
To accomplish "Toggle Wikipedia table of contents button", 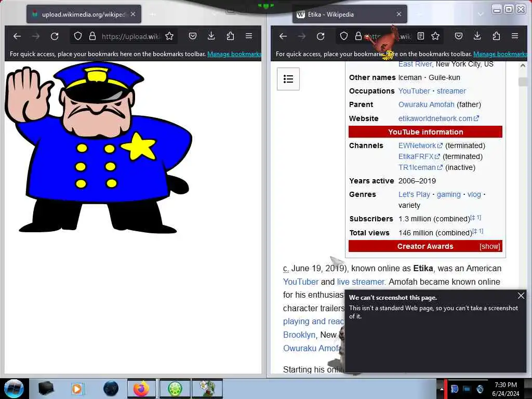I will point(288,79).
